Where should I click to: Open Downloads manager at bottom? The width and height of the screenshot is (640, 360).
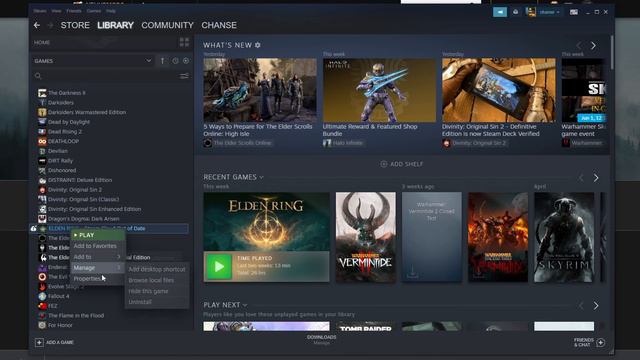pyautogui.click(x=322, y=340)
